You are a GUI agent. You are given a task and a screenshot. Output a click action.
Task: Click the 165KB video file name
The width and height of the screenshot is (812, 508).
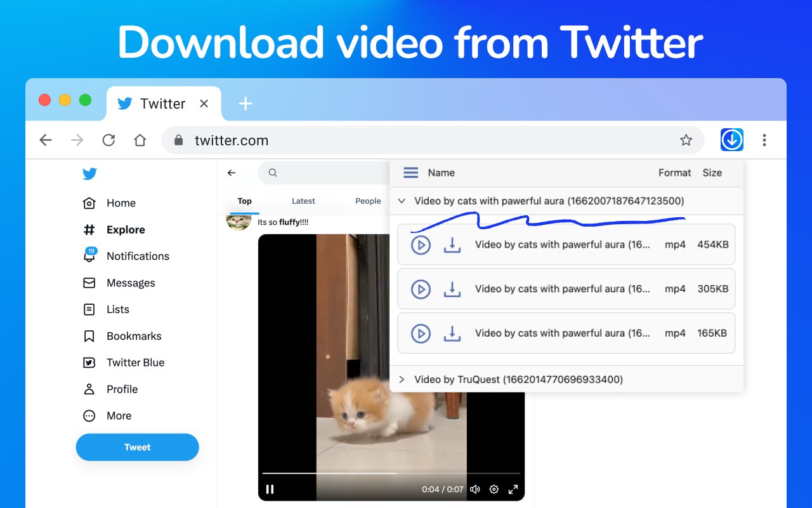[x=563, y=333]
